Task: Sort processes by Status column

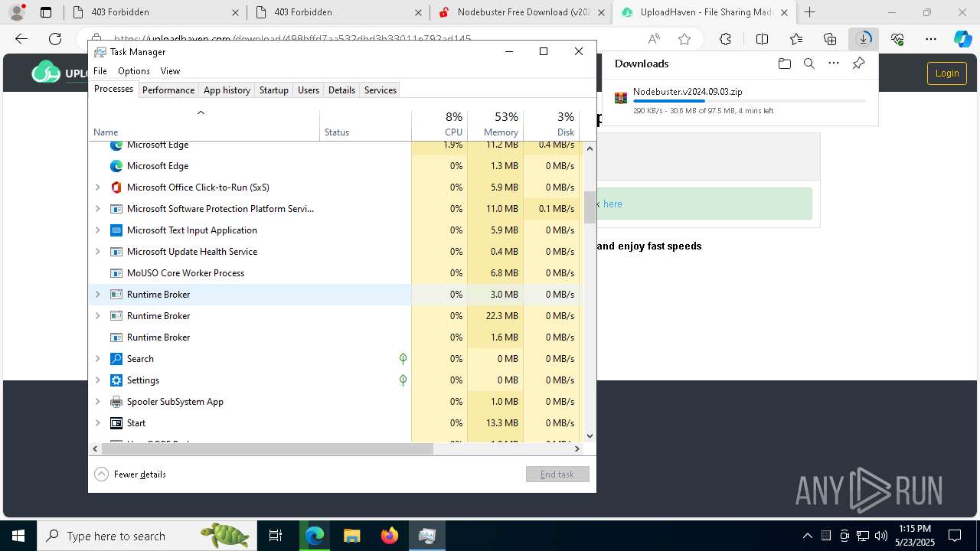Action: click(x=365, y=125)
